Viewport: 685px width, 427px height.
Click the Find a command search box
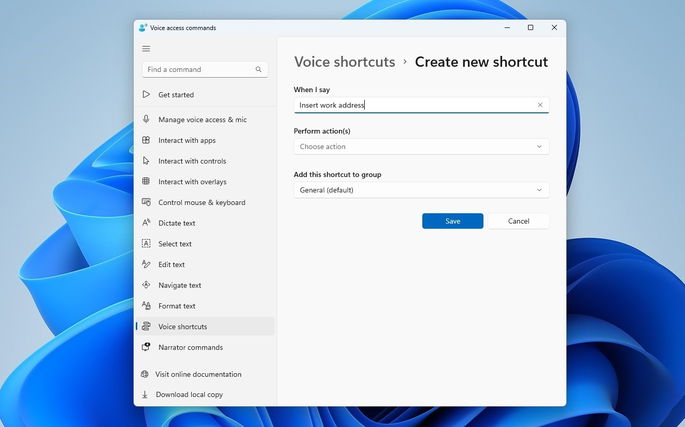[x=198, y=70]
